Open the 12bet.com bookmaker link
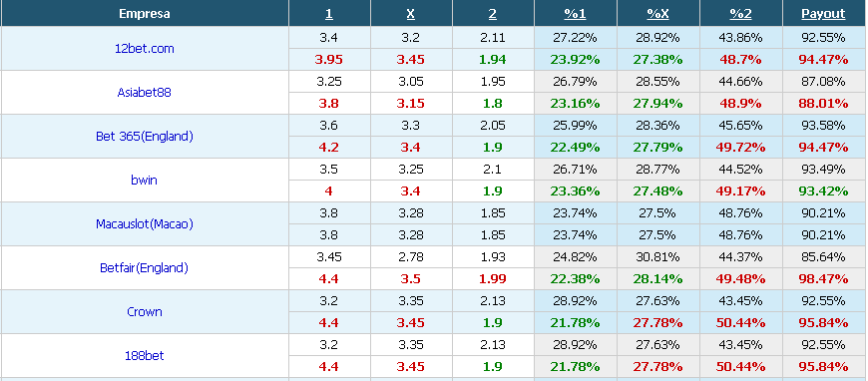The image size is (868, 381). pyautogui.click(x=144, y=49)
